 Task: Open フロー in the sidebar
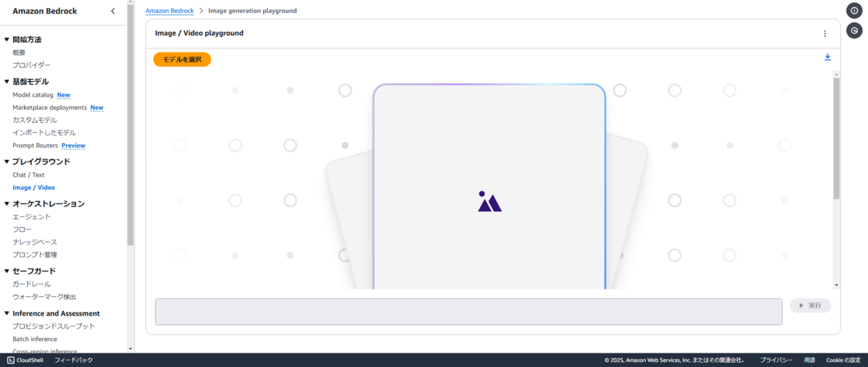(22, 229)
